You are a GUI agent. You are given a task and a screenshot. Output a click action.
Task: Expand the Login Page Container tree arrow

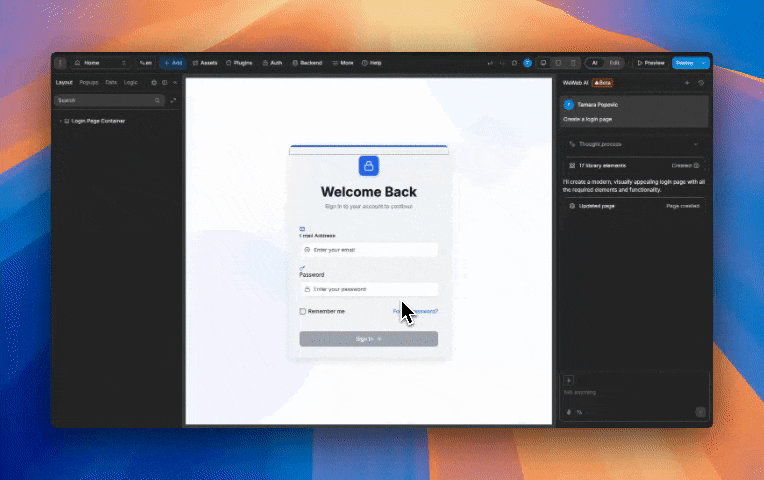point(60,121)
